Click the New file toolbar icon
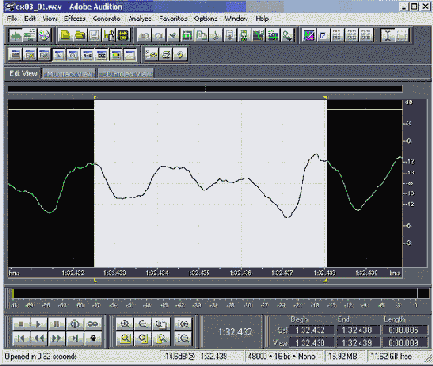The height and width of the screenshot is (366, 433). [65, 35]
